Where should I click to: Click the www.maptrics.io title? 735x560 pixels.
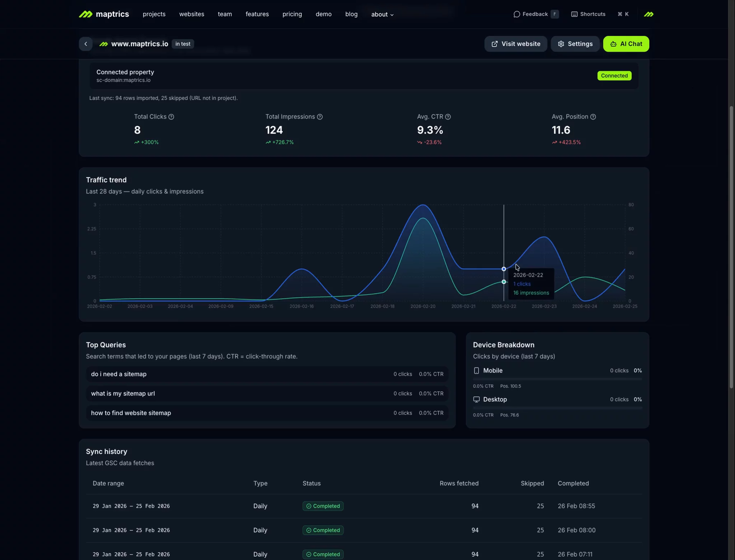pyautogui.click(x=140, y=44)
